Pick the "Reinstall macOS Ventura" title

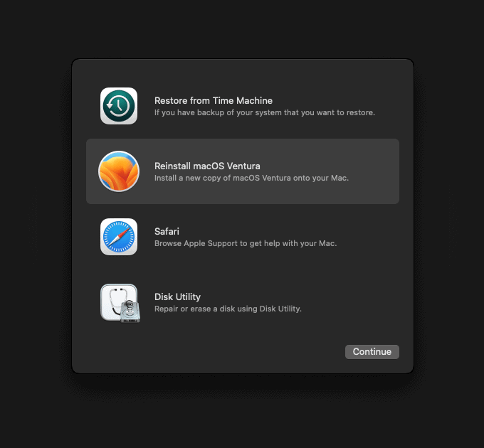tap(207, 166)
